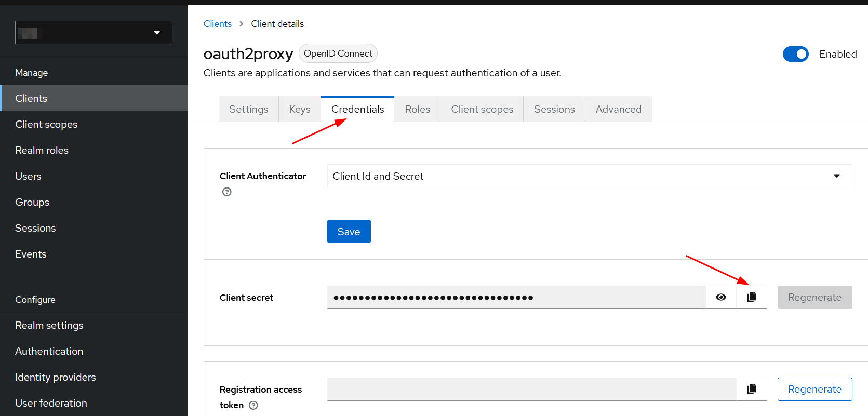Viewport: 868px width, 416px height.
Task: Open Users in the sidebar
Action: coord(94,176)
